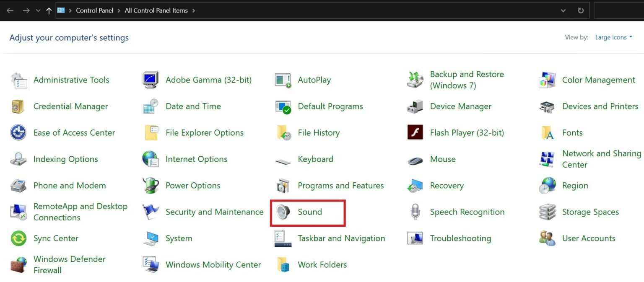Click All Control Panel Items in breadcrumb
The height and width of the screenshot is (282, 644).
click(x=156, y=10)
